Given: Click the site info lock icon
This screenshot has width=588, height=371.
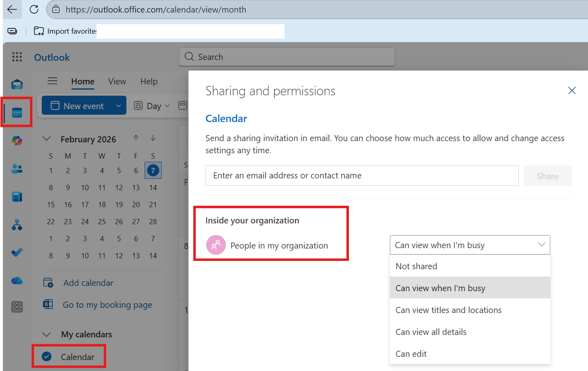Looking at the screenshot, I should (56, 9).
